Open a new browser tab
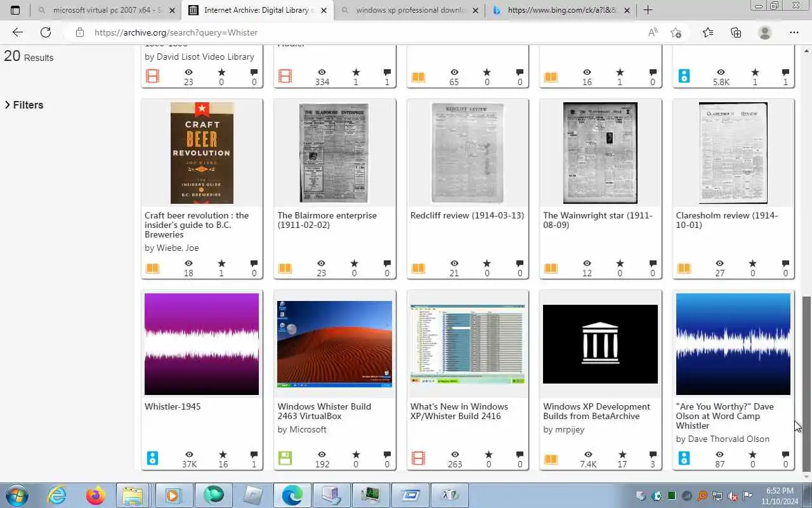Image resolution: width=812 pixels, height=508 pixels. click(648, 10)
